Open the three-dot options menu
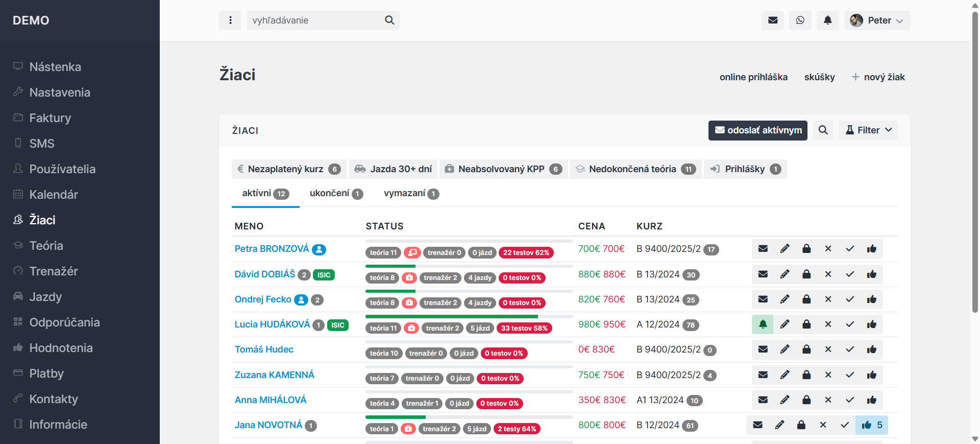The height and width of the screenshot is (444, 980). (230, 20)
